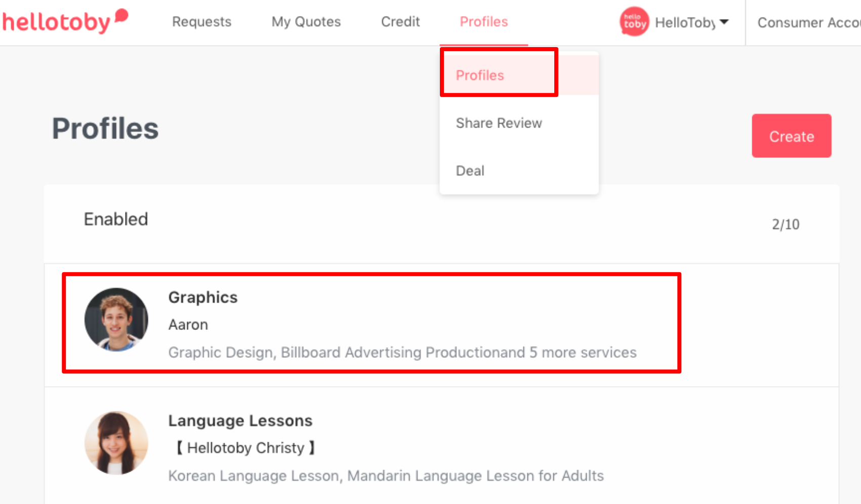Click the Enabled section header
Viewport: 861px width, 504px height.
pos(116,219)
